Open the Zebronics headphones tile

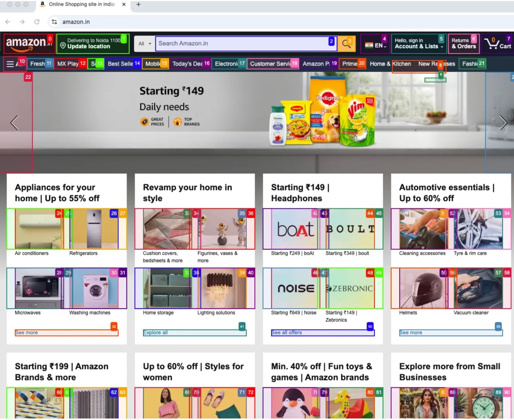pyautogui.click(x=350, y=288)
